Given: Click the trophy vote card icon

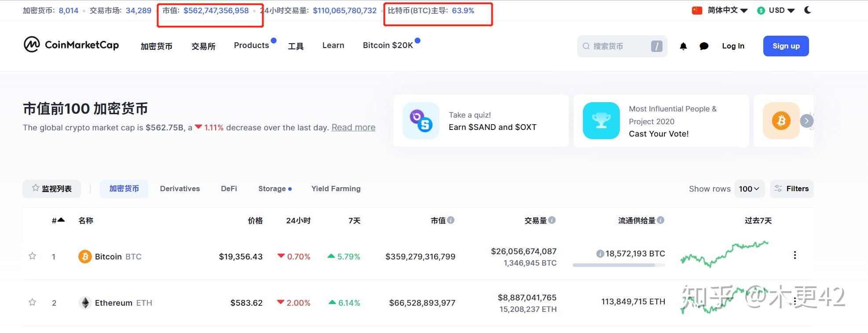Looking at the screenshot, I should point(601,121).
